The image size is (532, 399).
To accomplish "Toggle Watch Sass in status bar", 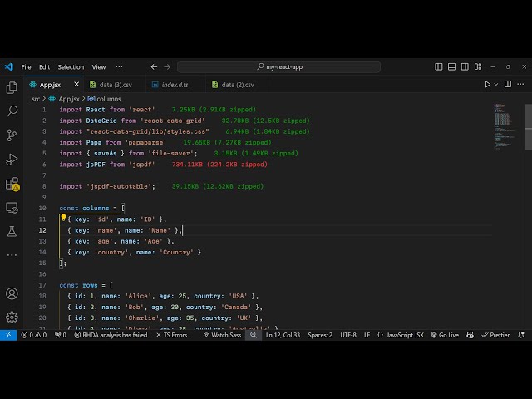I will coord(222,335).
